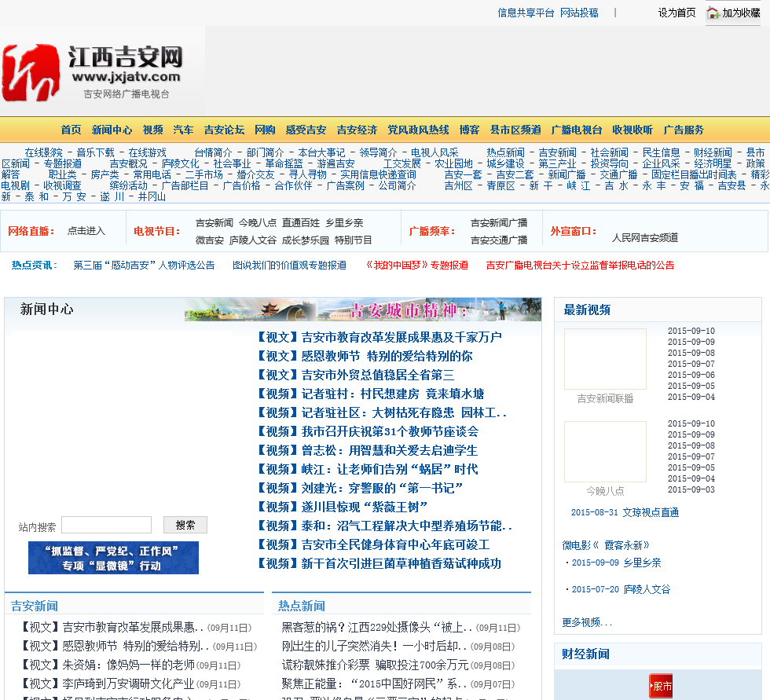
Task: Click the red 股市 stock icon
Action: tap(661, 686)
